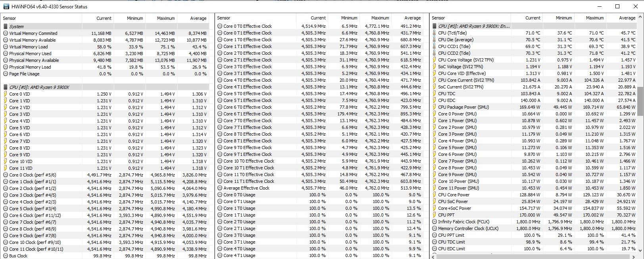Select the 'Core 11 T1 Effective Clock' row
Screen dimensions: 644x259
(319, 181)
